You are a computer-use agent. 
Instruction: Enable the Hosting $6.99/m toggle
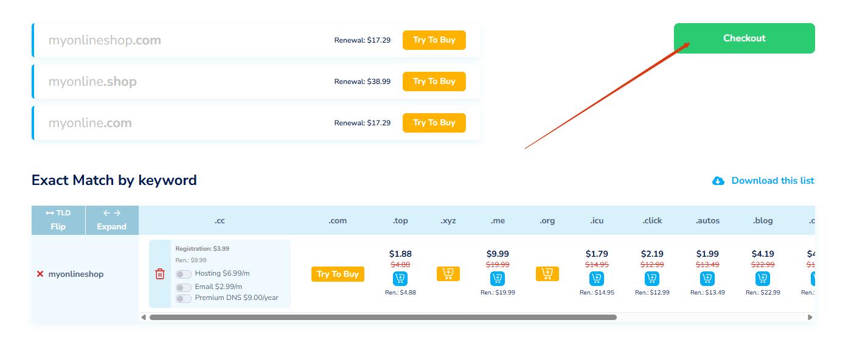[184, 274]
